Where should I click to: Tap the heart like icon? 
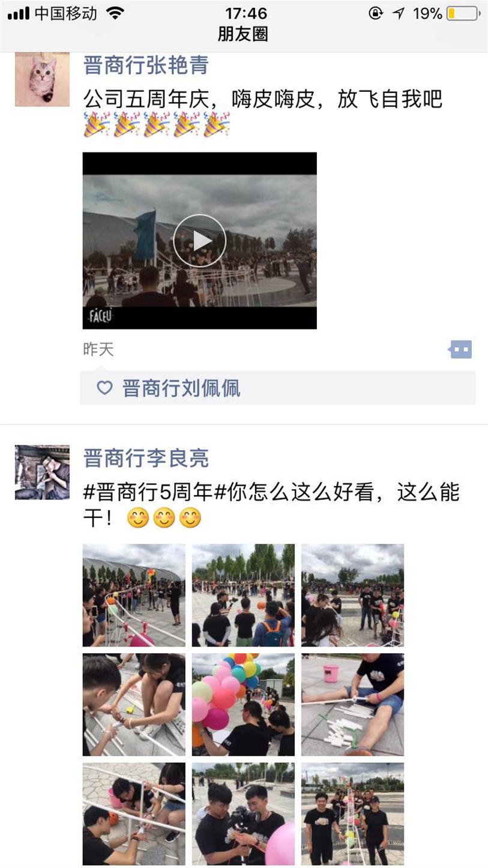(x=104, y=388)
